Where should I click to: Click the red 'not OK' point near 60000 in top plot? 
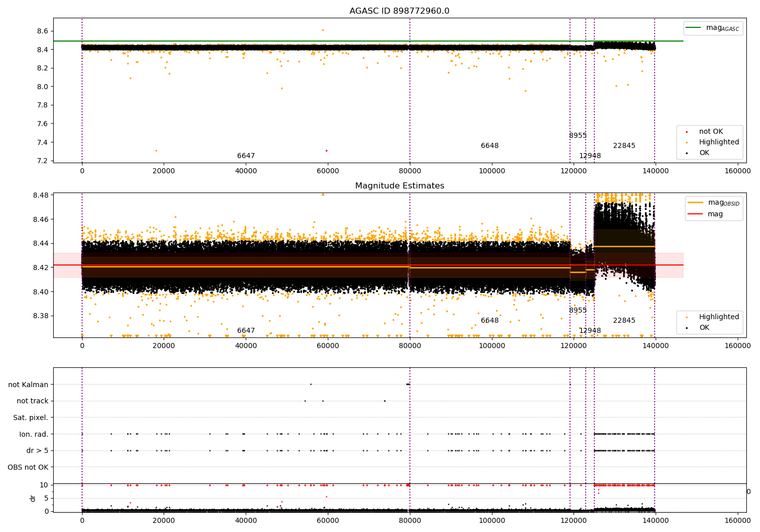click(x=326, y=150)
